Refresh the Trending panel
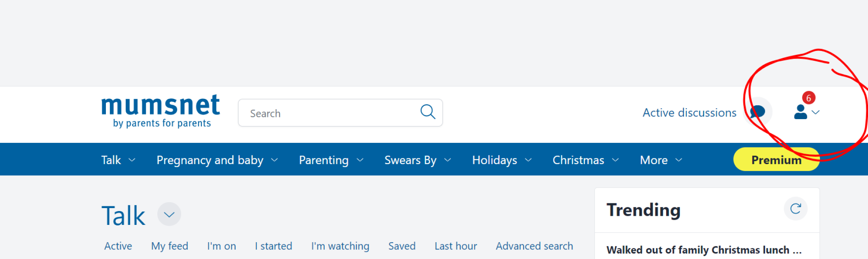Screen dimensions: 868x259 [x=795, y=208]
